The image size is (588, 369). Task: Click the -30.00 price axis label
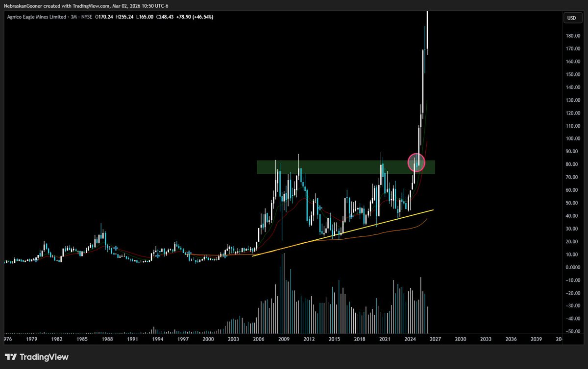click(x=572, y=305)
